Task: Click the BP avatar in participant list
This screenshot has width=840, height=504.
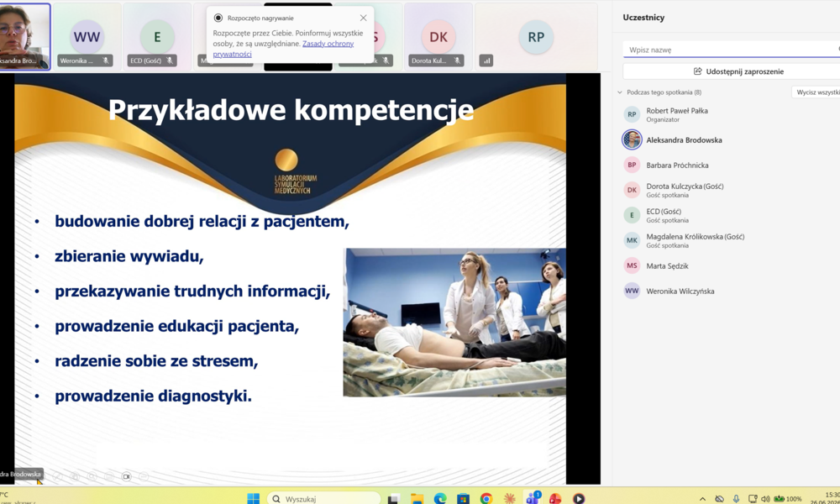Action: point(632,165)
